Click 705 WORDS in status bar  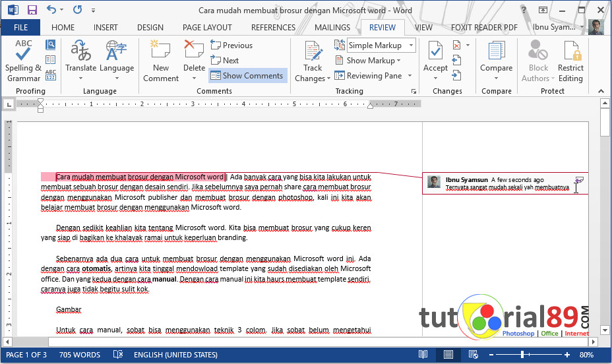(80, 355)
